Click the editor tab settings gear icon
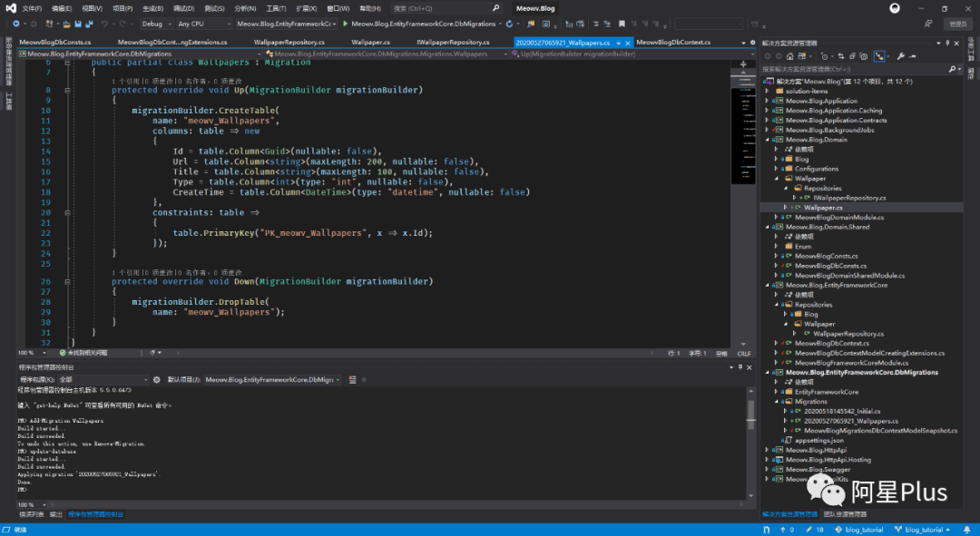The image size is (980, 536). click(752, 43)
